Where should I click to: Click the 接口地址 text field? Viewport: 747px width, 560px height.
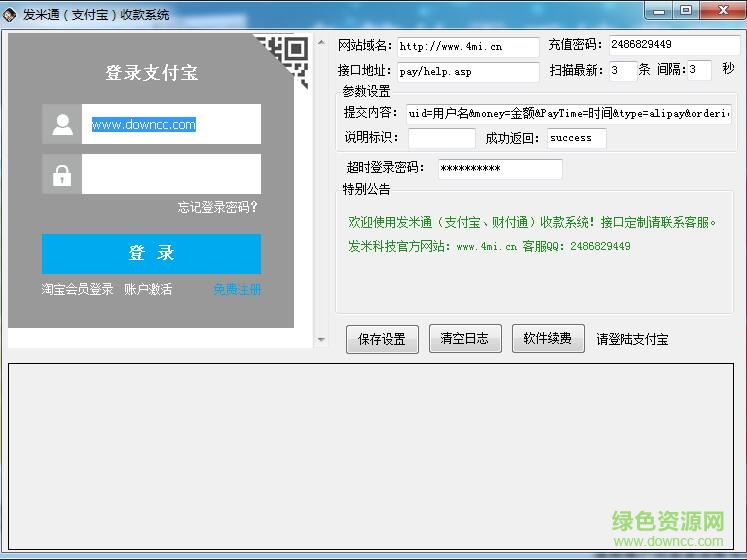[x=467, y=72]
